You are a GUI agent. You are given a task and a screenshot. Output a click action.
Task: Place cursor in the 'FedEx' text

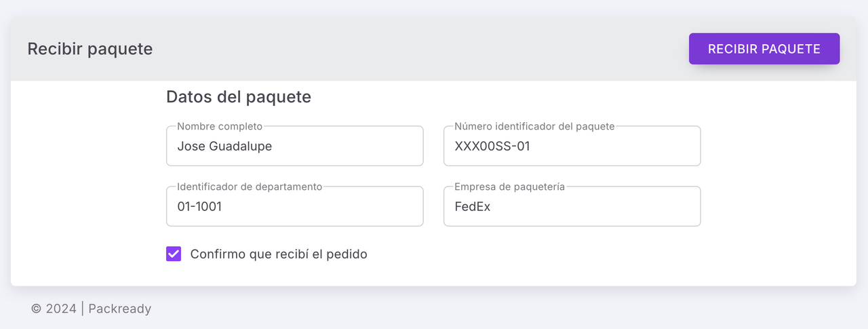472,207
